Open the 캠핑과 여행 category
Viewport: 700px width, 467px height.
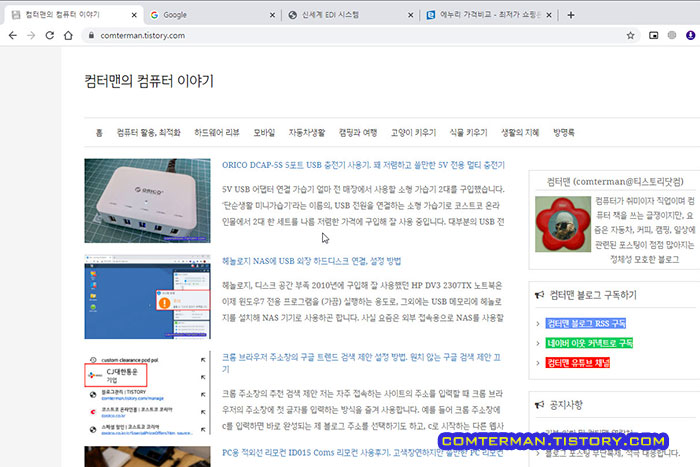(x=358, y=133)
